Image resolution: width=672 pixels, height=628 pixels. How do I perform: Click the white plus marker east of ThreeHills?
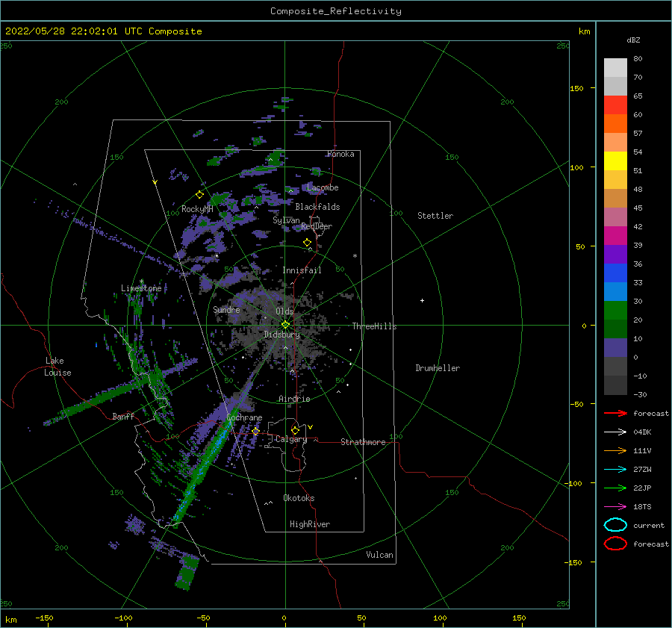[x=422, y=300]
